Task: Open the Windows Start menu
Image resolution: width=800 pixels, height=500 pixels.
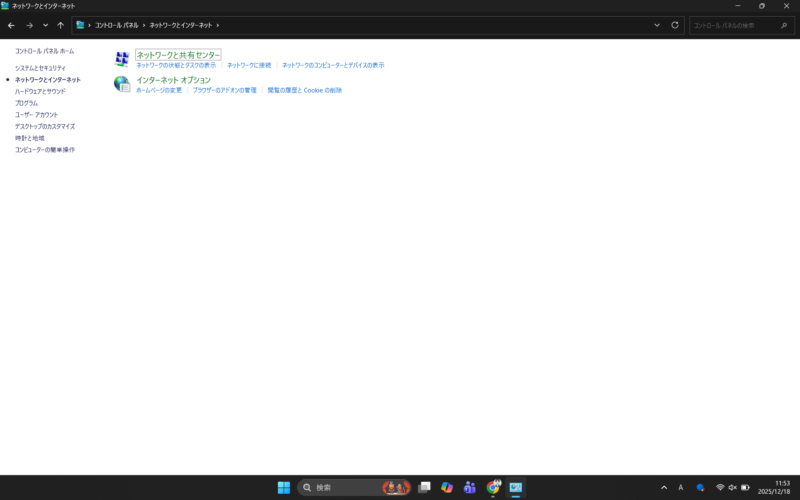Action: (x=284, y=487)
